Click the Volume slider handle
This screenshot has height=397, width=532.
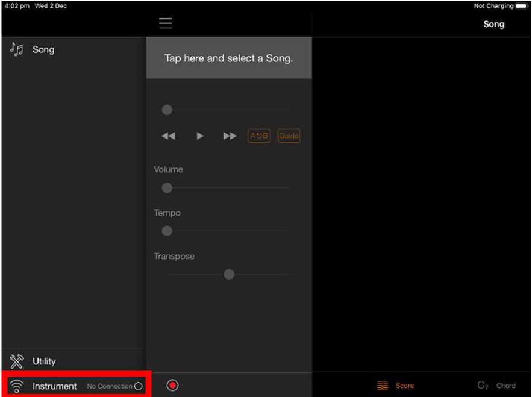(x=167, y=188)
